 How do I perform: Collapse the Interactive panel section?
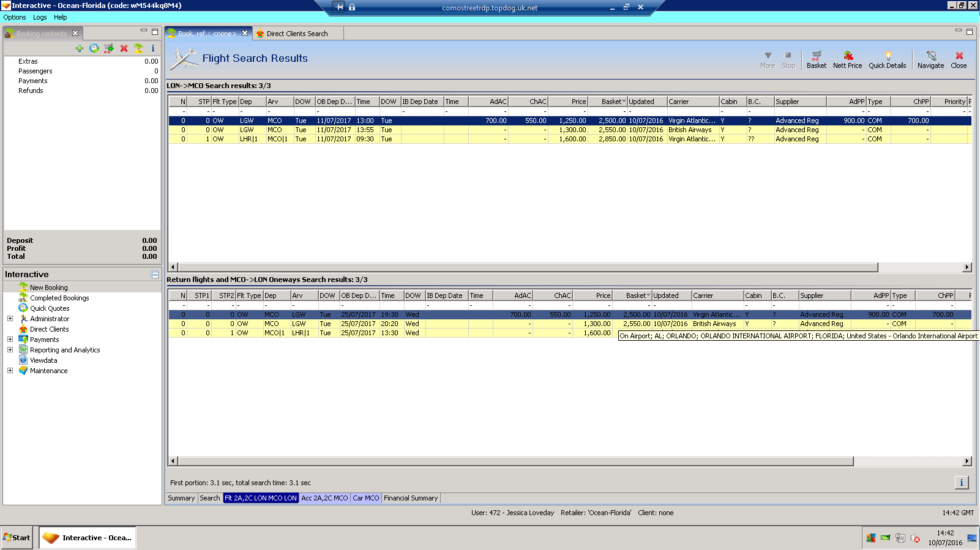point(155,275)
